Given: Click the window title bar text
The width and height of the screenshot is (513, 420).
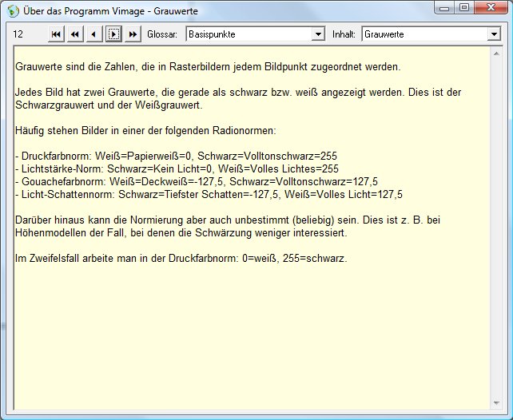Looking at the screenshot, I should [x=112, y=11].
